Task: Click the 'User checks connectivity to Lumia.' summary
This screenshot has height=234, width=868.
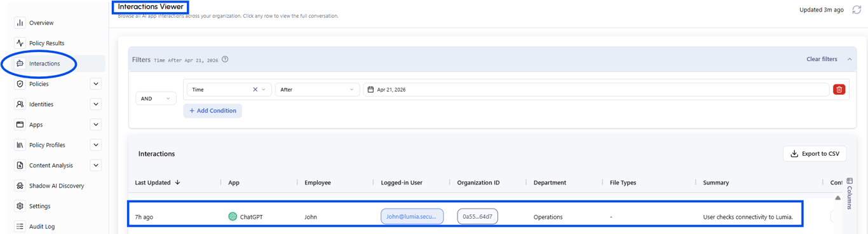Action: click(x=748, y=217)
